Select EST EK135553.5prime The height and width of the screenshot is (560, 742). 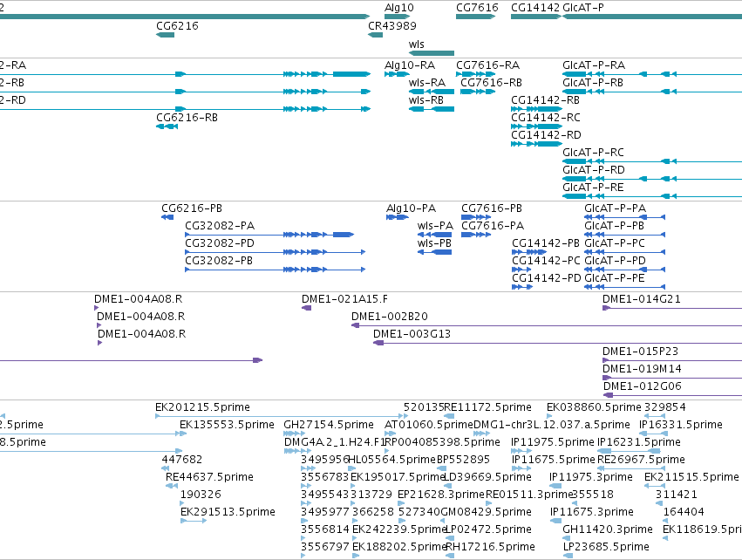tap(228, 425)
